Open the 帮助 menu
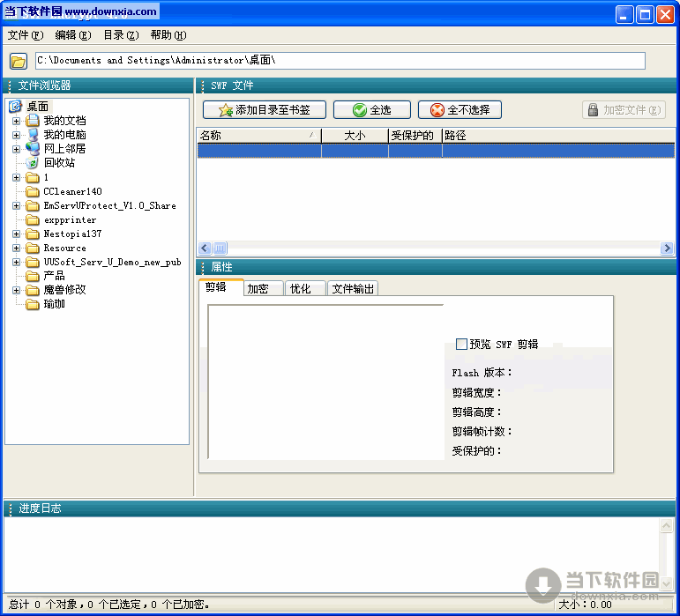680x616 pixels. tap(168, 35)
